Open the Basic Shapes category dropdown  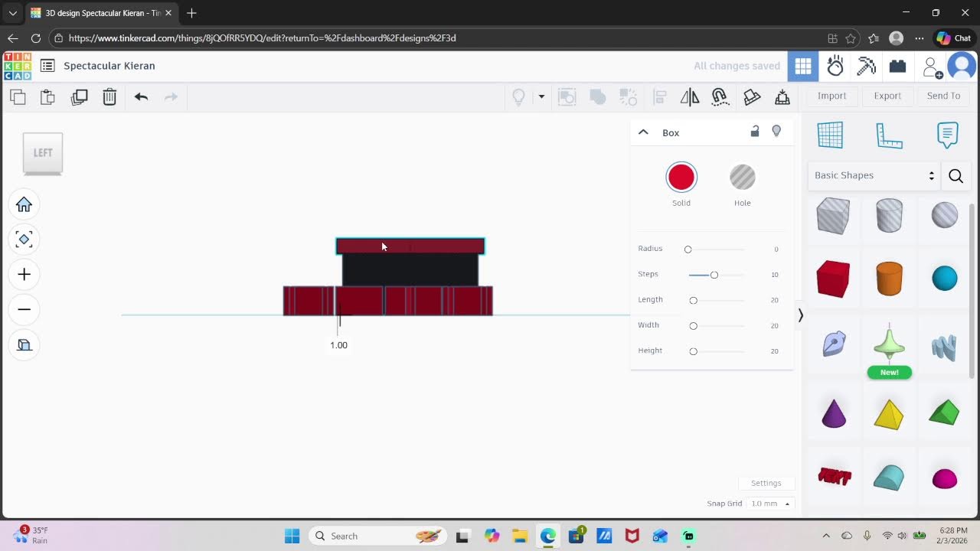pyautogui.click(x=874, y=175)
